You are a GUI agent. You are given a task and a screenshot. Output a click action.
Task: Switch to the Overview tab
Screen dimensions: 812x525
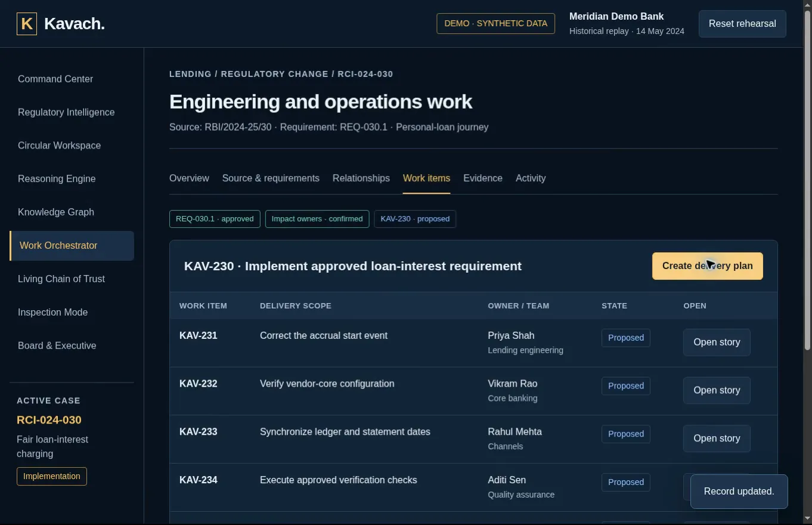point(189,178)
